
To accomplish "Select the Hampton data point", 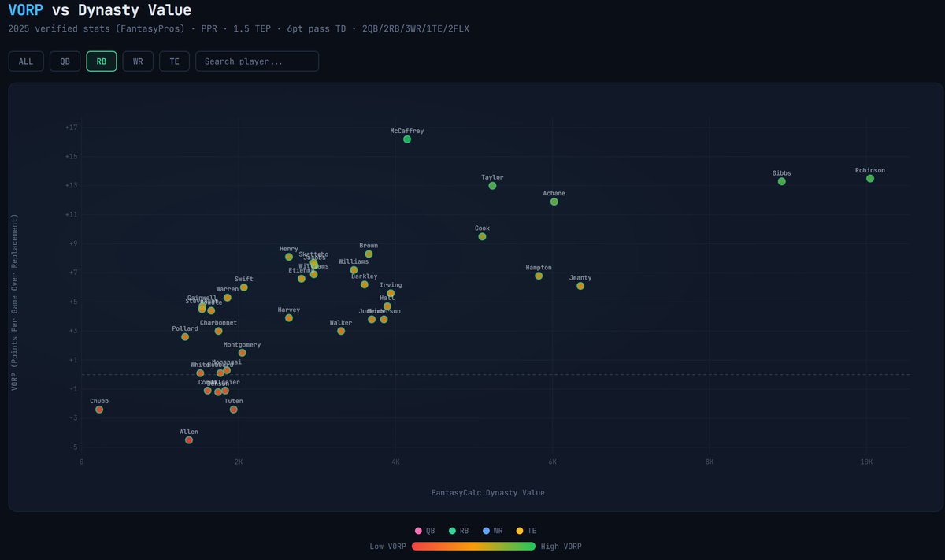I will coord(539,276).
